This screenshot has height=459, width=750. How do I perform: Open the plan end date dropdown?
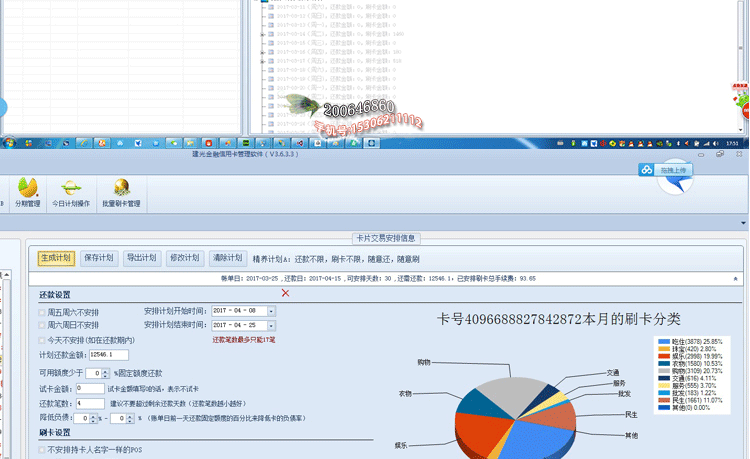[270, 325]
